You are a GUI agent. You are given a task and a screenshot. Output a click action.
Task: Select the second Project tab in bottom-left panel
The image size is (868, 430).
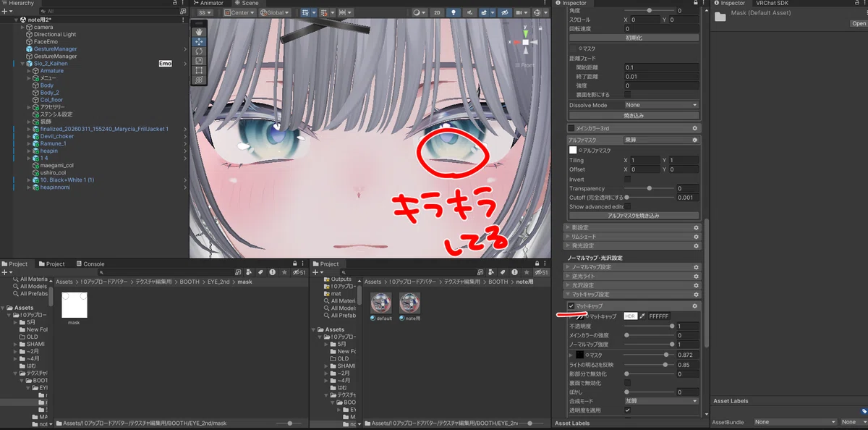[51, 264]
